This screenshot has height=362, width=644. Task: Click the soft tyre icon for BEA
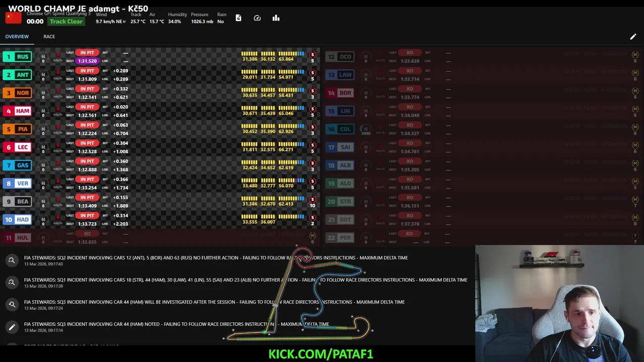coord(312,200)
